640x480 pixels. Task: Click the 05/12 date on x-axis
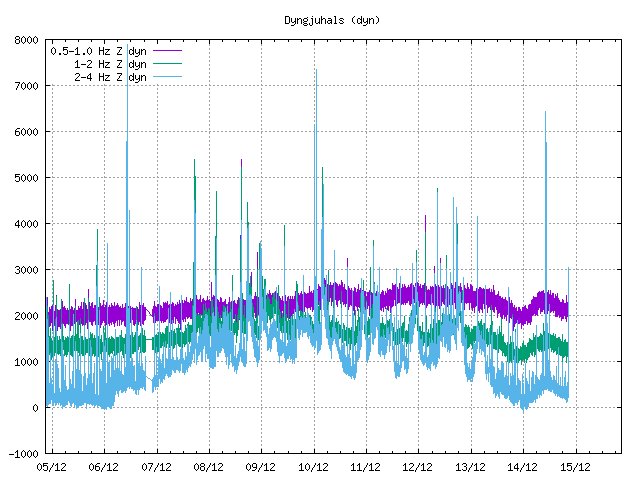[52, 467]
